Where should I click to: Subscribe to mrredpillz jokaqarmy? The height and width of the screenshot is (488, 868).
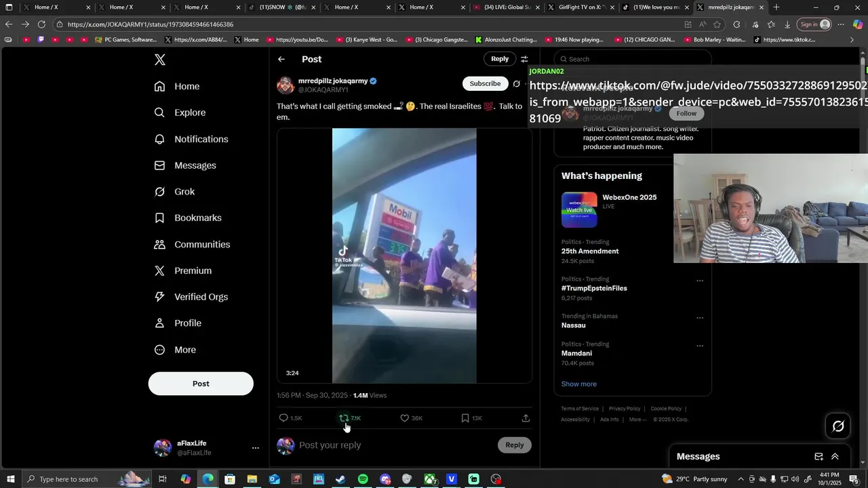pyautogui.click(x=485, y=83)
